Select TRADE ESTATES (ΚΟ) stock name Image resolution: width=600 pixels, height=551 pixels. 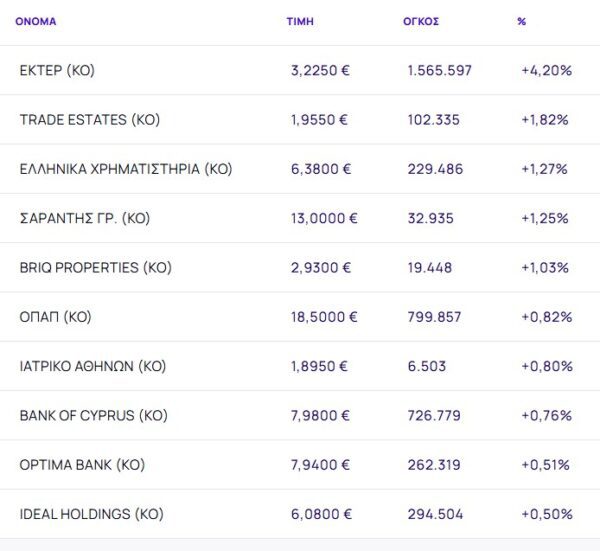[x=89, y=120]
